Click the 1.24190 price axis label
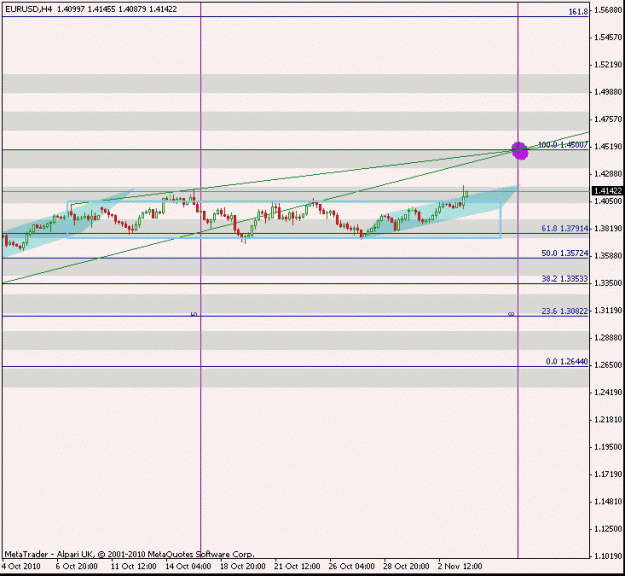This screenshot has height=576, width=625. tap(608, 392)
